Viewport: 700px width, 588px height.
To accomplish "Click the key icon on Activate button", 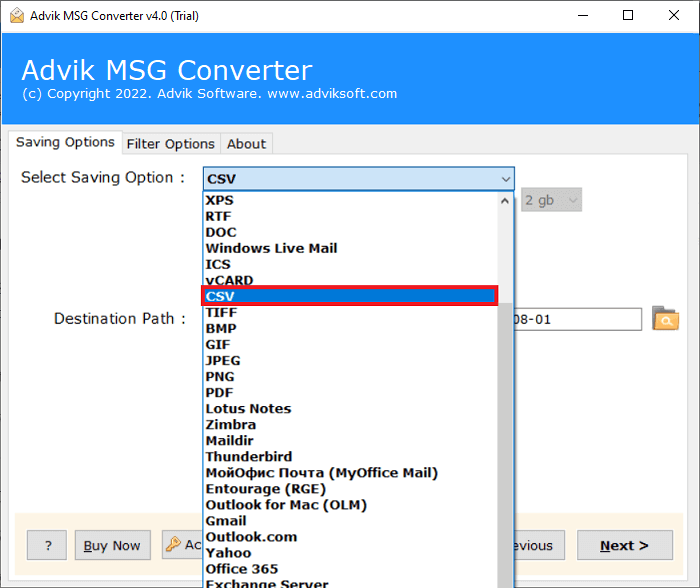I will 173,544.
